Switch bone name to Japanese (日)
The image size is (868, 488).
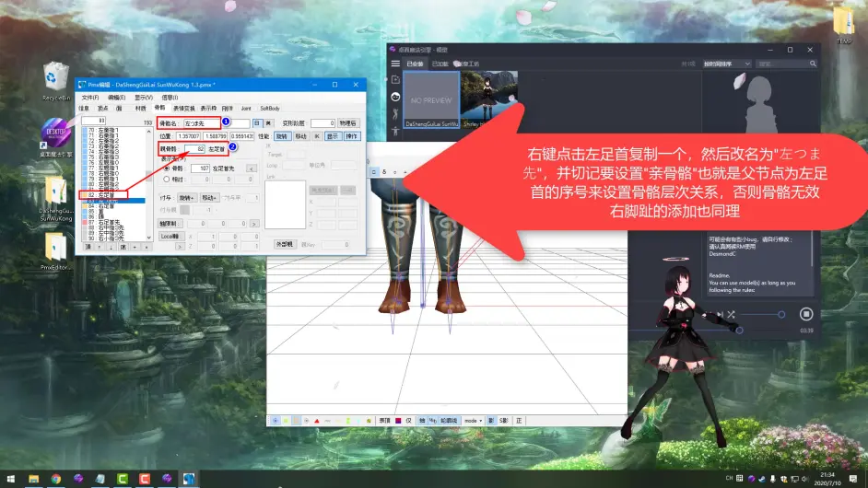click(x=257, y=122)
